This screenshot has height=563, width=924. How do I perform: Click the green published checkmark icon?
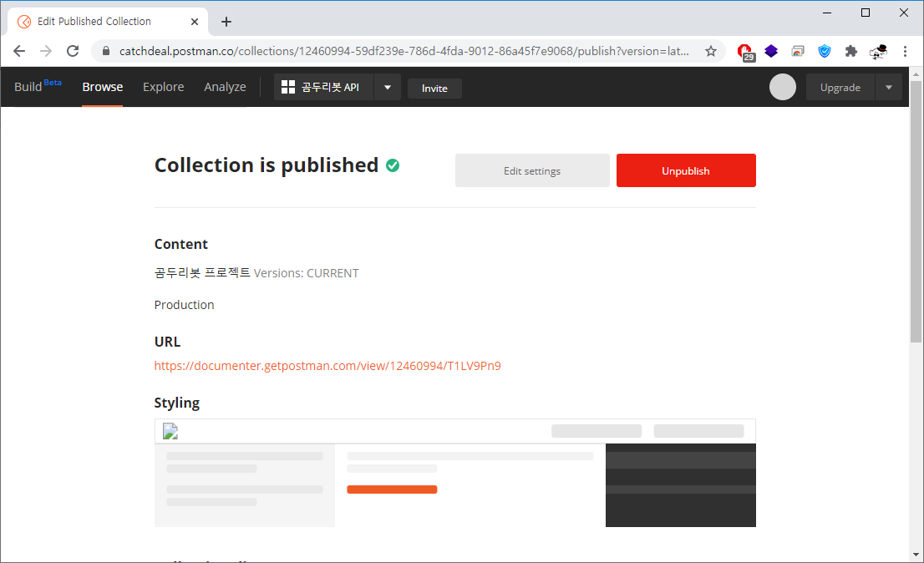(x=393, y=165)
